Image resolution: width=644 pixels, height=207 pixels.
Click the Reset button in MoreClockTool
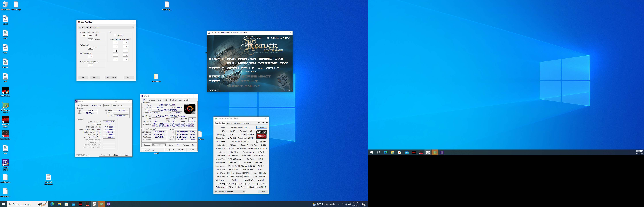tap(95, 77)
